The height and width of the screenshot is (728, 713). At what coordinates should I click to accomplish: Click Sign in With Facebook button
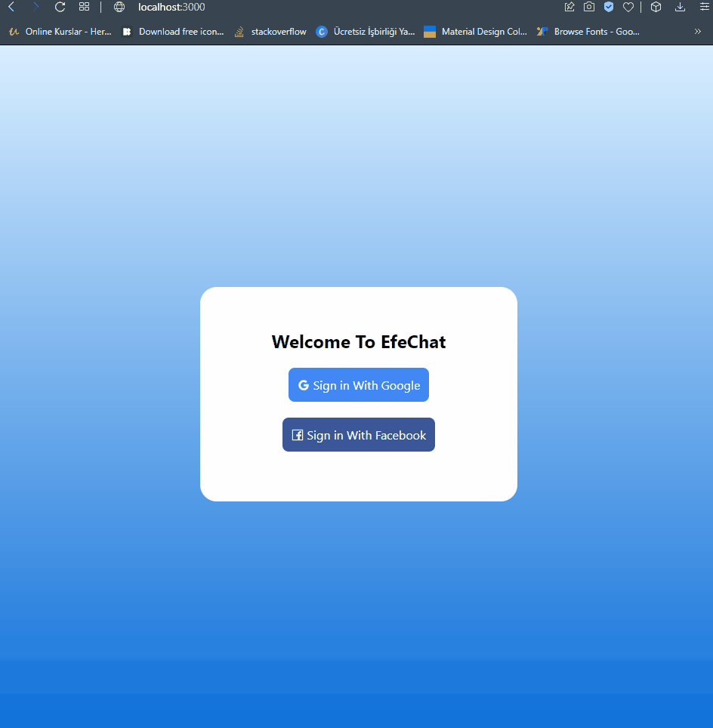(359, 434)
